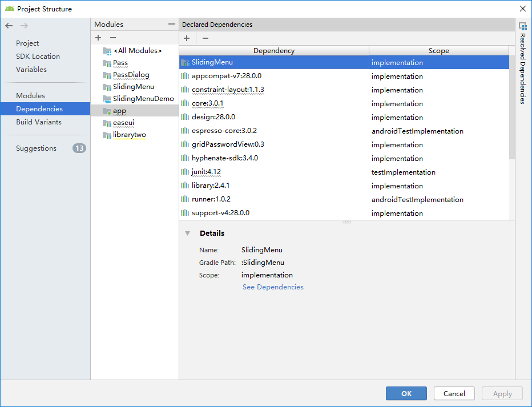Click the junit library icon
Screen dimensions: 532x407
[x=185, y=172]
